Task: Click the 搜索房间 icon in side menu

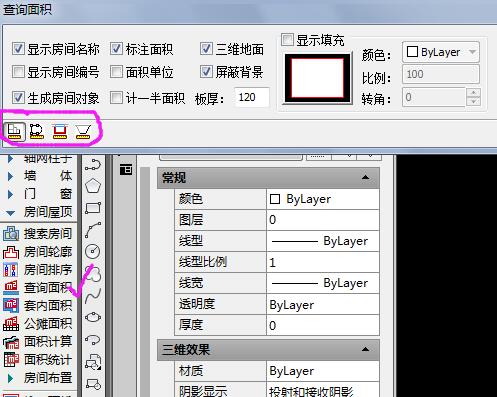Action: (11, 234)
